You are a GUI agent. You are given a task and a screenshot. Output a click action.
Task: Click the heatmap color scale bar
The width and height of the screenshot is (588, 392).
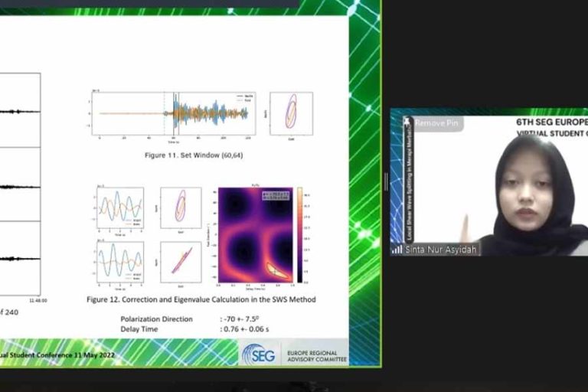pyautogui.click(x=300, y=235)
